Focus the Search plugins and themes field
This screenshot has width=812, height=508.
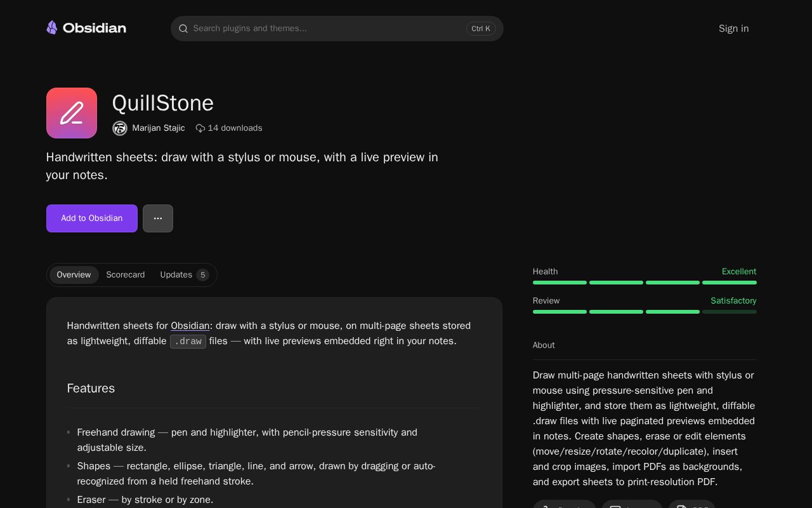337,29
